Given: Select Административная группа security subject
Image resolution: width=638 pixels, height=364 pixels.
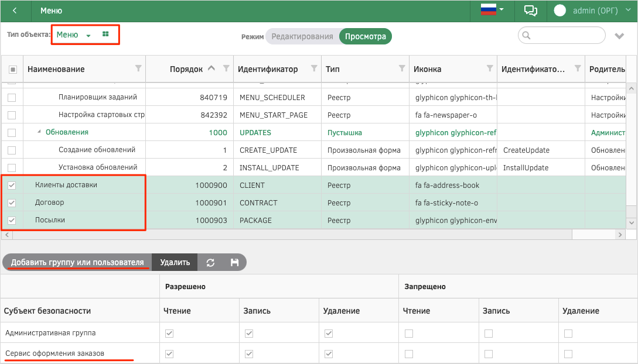Looking at the screenshot, I should point(50,333).
